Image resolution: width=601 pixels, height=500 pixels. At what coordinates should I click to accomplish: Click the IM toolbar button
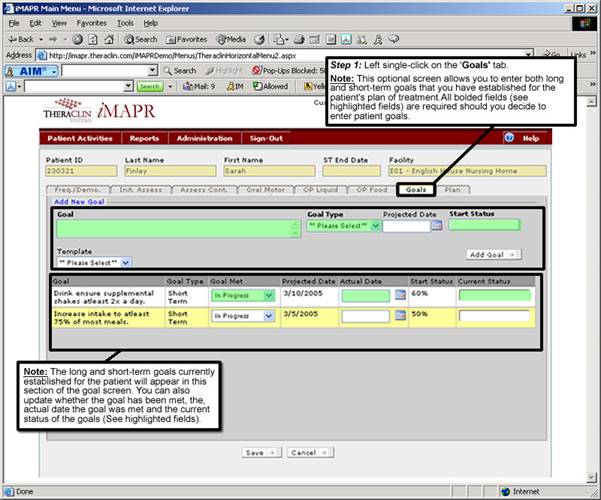coord(235,87)
